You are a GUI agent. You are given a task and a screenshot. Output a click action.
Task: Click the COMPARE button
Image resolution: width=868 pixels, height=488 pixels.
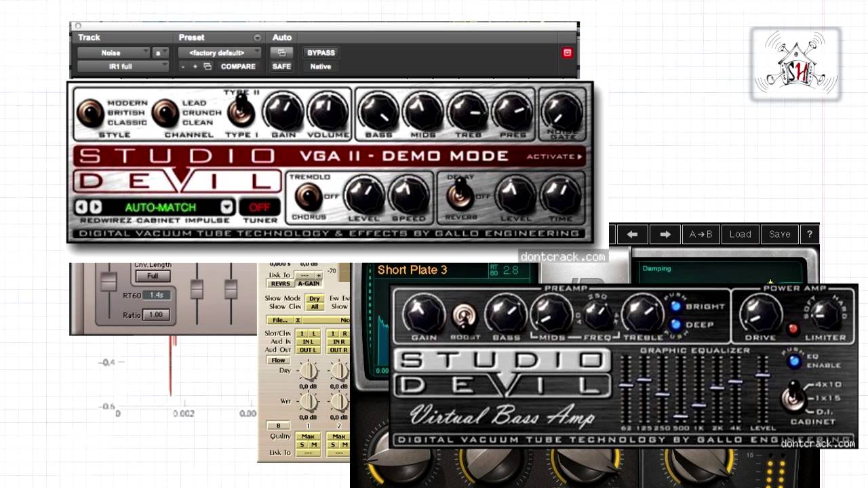point(238,66)
